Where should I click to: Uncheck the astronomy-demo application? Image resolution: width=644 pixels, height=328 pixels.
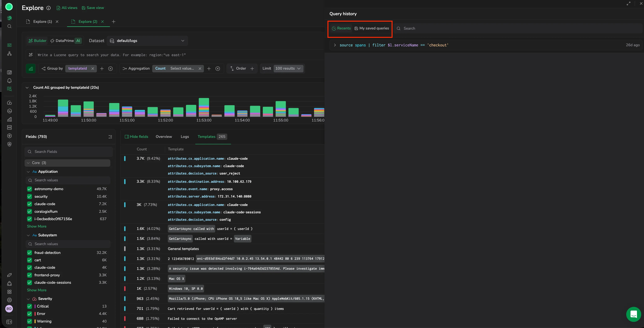click(29, 189)
